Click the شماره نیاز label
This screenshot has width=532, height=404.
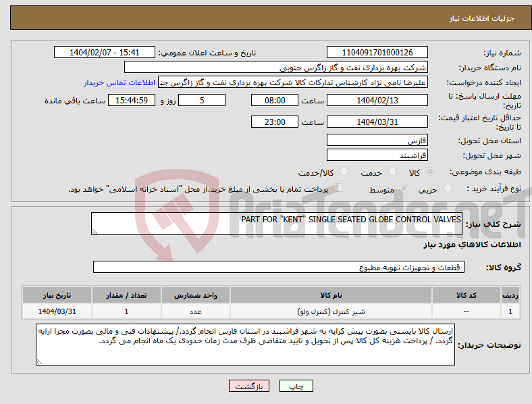[502, 53]
